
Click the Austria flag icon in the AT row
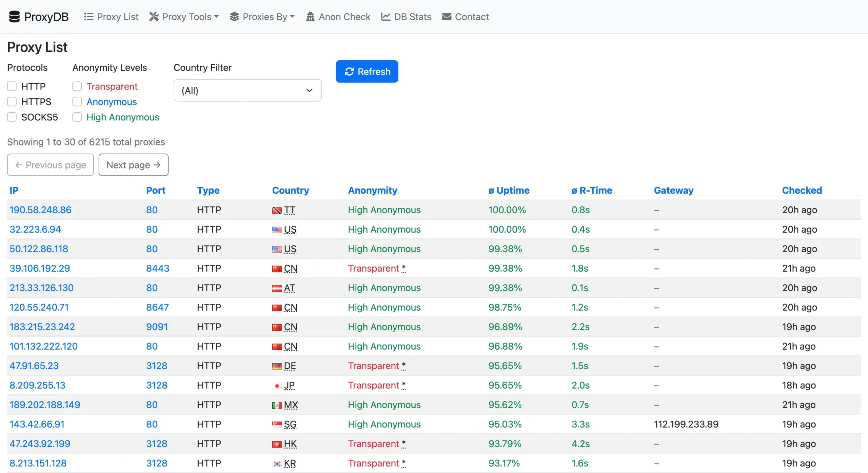click(277, 288)
